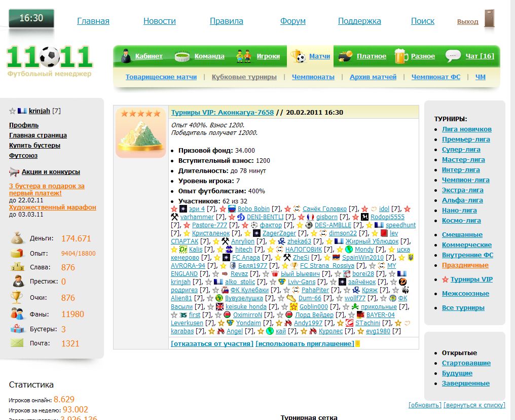Open Чемпионат ФС submenu item
The image size is (515, 420).
[x=435, y=77]
